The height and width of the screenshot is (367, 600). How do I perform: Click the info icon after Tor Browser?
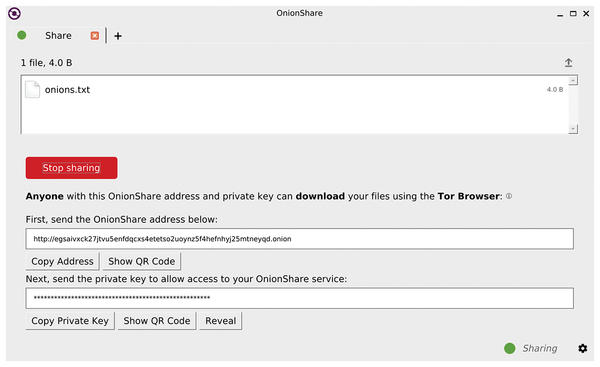tap(509, 196)
